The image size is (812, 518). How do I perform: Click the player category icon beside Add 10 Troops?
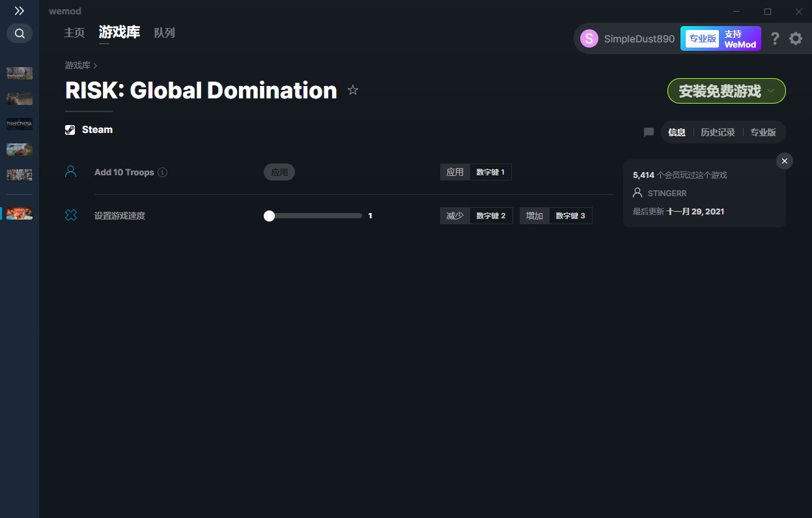click(x=71, y=172)
